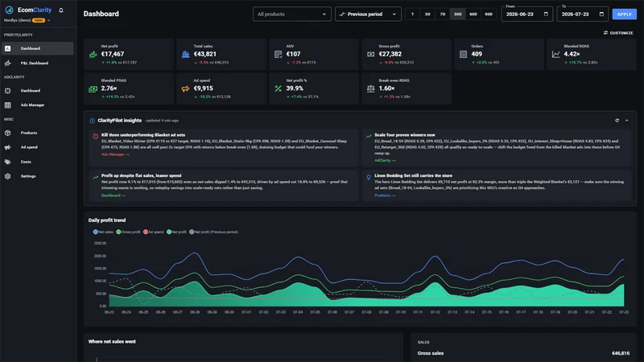Open the All products dropdown
This screenshot has width=644, height=362.
coord(292,14)
